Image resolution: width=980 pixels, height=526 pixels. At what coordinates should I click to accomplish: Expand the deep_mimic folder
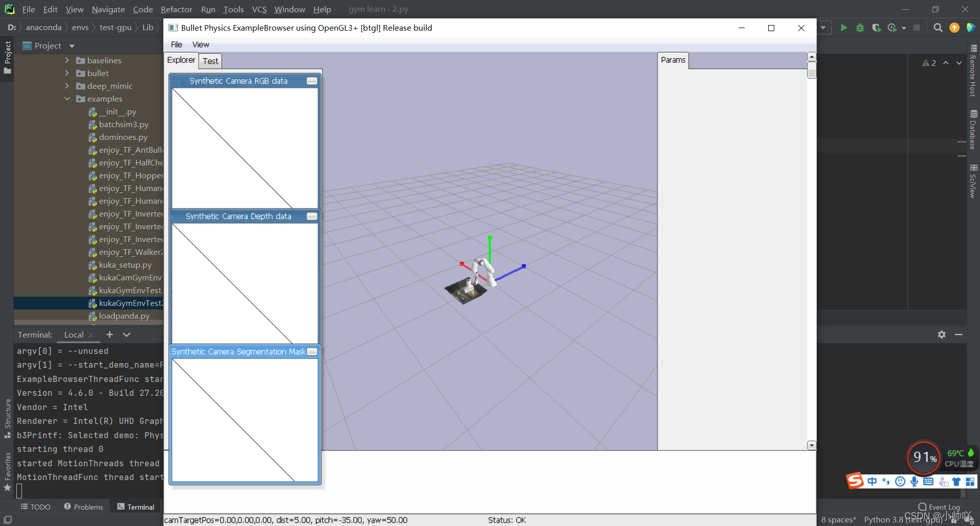pyautogui.click(x=67, y=86)
